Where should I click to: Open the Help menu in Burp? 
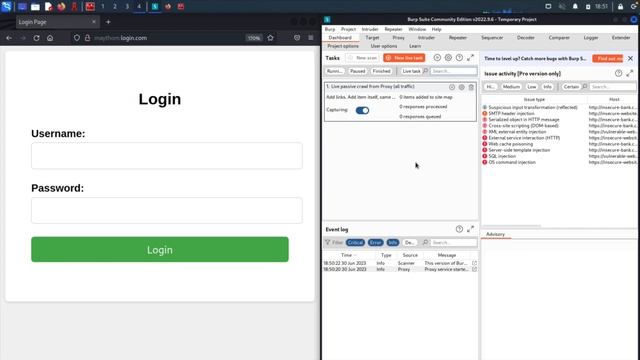click(436, 29)
